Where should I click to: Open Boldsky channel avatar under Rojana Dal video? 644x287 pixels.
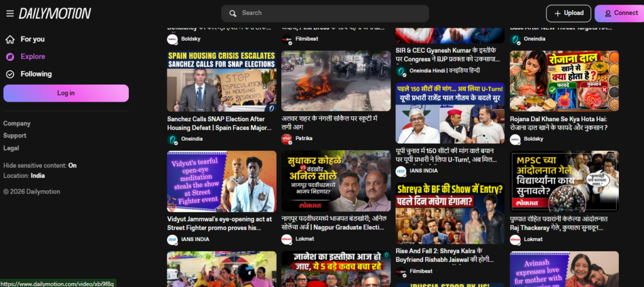515,139
